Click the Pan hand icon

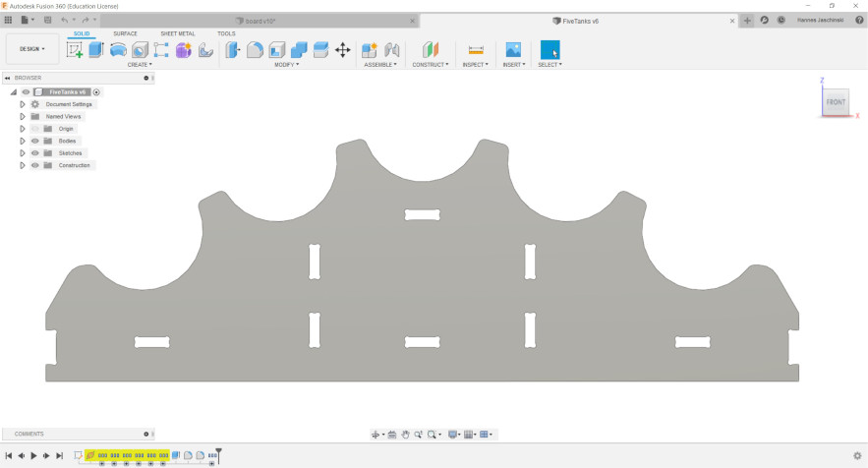click(x=405, y=435)
